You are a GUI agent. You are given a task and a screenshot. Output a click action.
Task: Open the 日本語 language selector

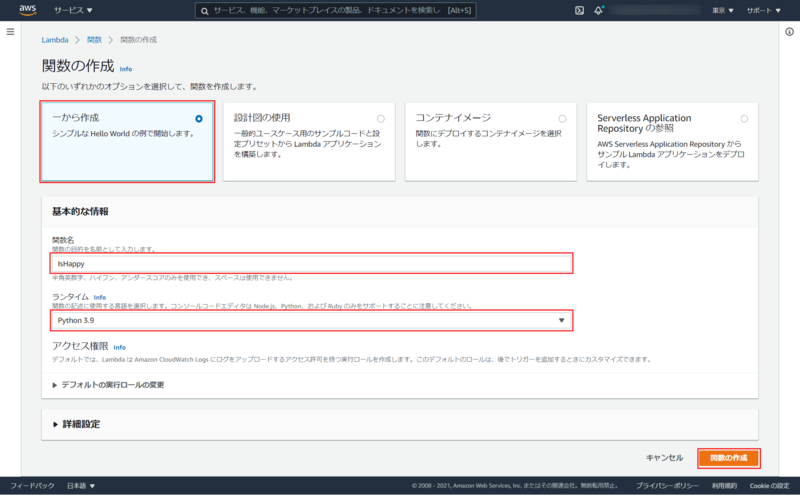coord(81,486)
